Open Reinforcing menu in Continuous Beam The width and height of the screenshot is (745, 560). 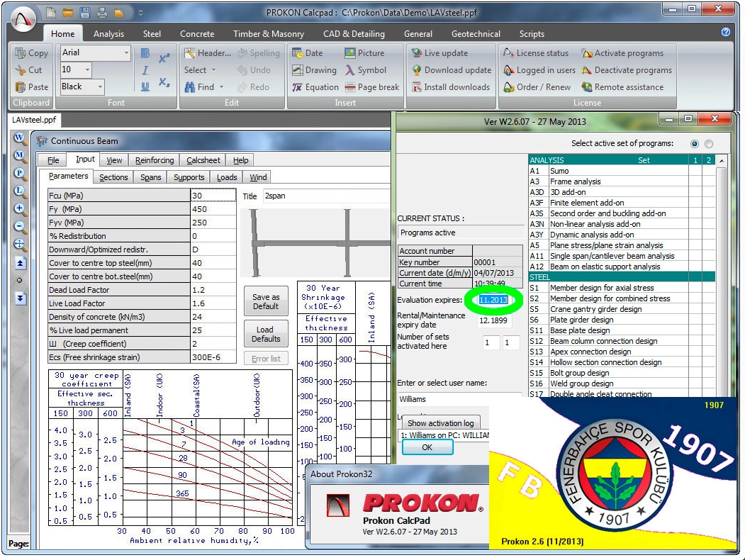click(x=155, y=160)
